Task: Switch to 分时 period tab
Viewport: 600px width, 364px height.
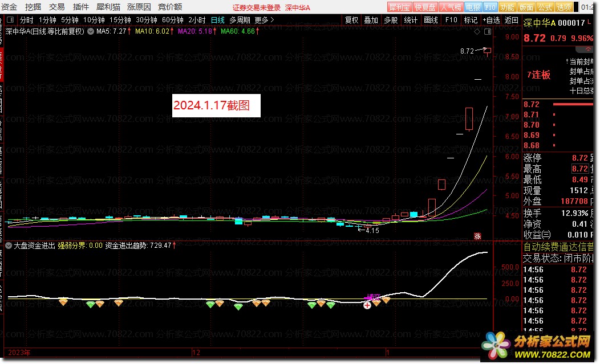Action: 26,20
